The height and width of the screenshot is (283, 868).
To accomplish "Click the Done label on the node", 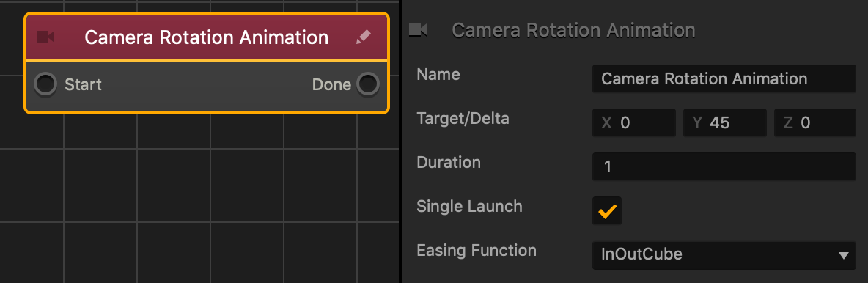I will point(331,85).
